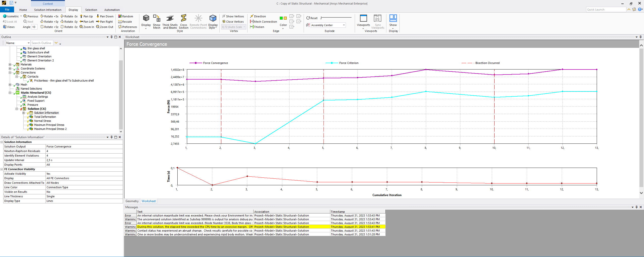The width and height of the screenshot is (644, 257).
Task: Toggle Close Vertices option
Action: 233,22
